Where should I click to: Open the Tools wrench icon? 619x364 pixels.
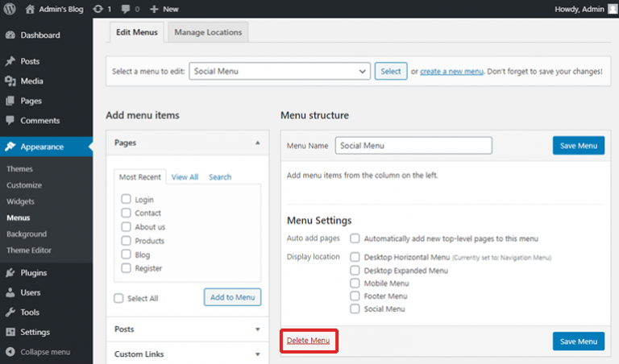pos(10,312)
